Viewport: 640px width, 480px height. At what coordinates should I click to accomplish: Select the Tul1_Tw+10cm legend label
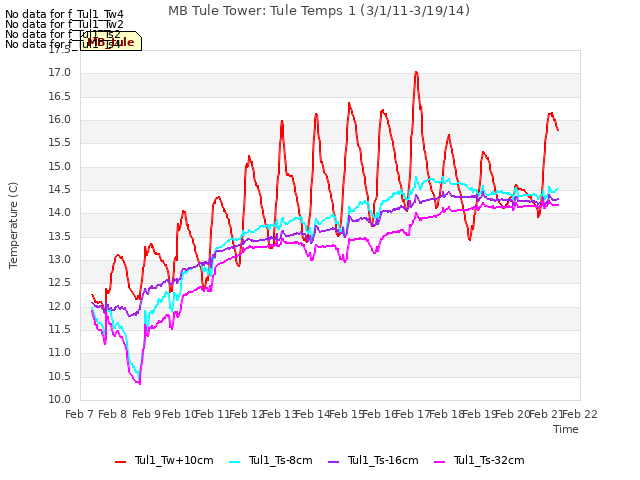[x=174, y=461]
